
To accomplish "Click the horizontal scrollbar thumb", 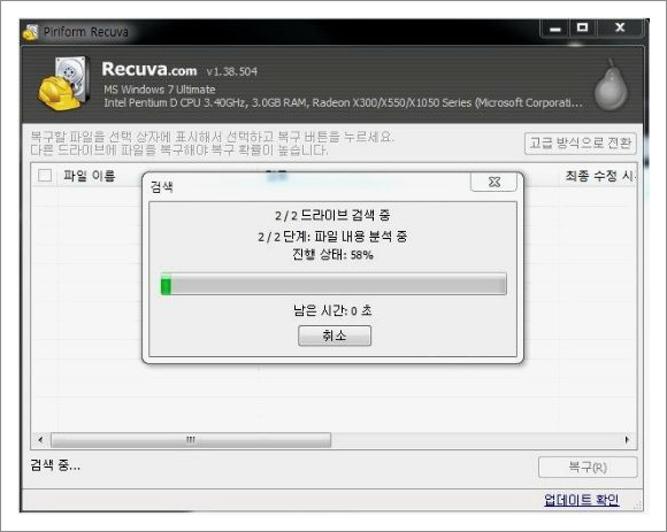I will [x=191, y=440].
